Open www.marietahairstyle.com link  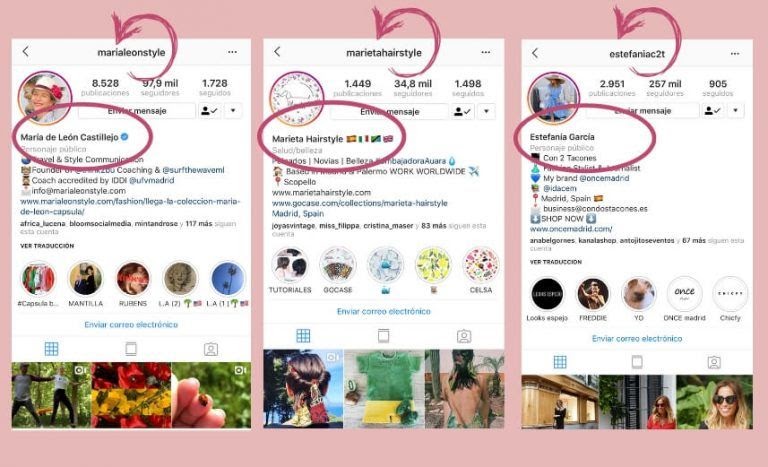(321, 193)
